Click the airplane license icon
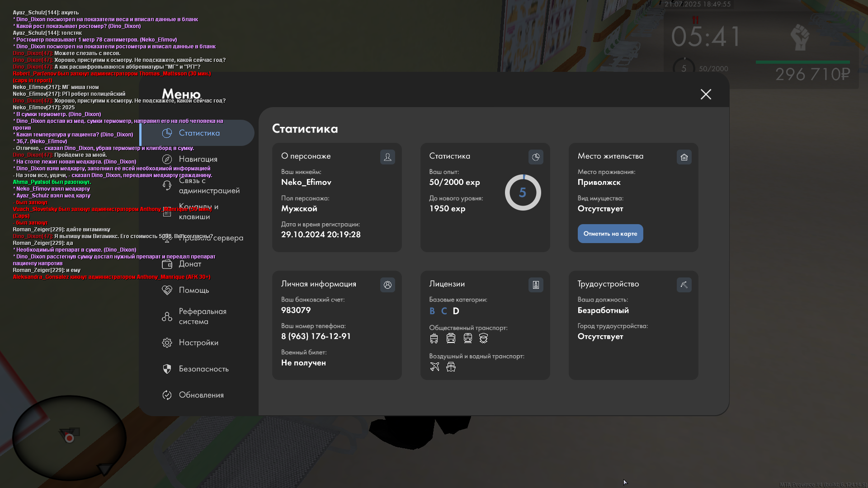Screen dimensions: 868x488 point(434,367)
